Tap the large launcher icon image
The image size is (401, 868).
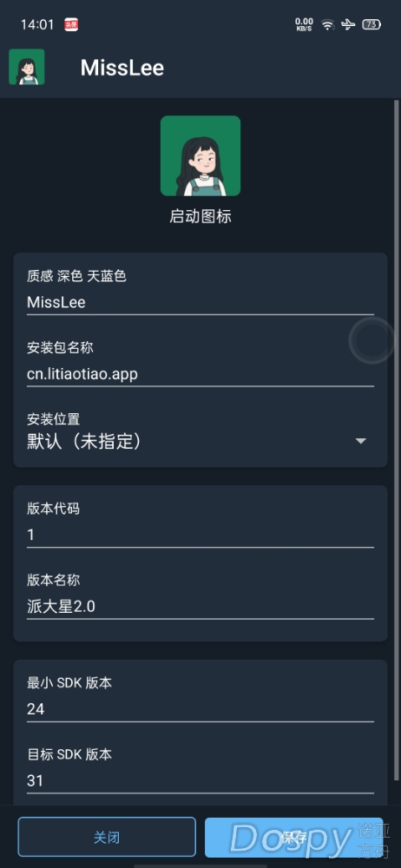200,155
